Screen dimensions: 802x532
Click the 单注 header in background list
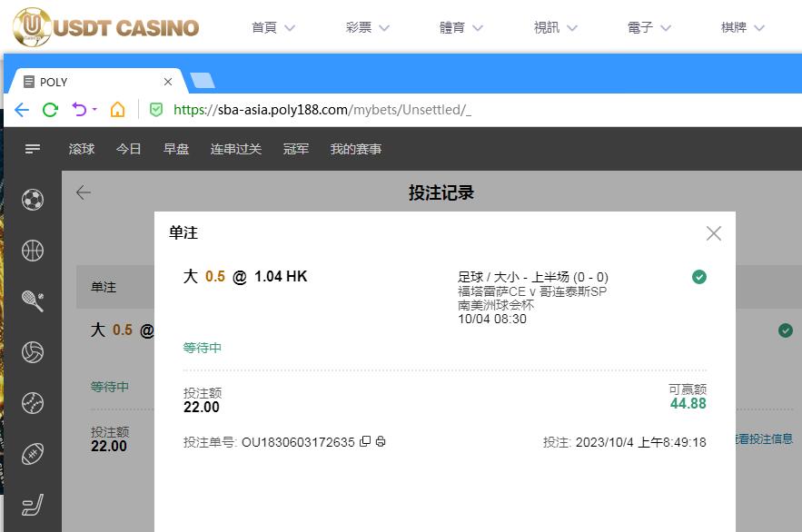(x=104, y=287)
